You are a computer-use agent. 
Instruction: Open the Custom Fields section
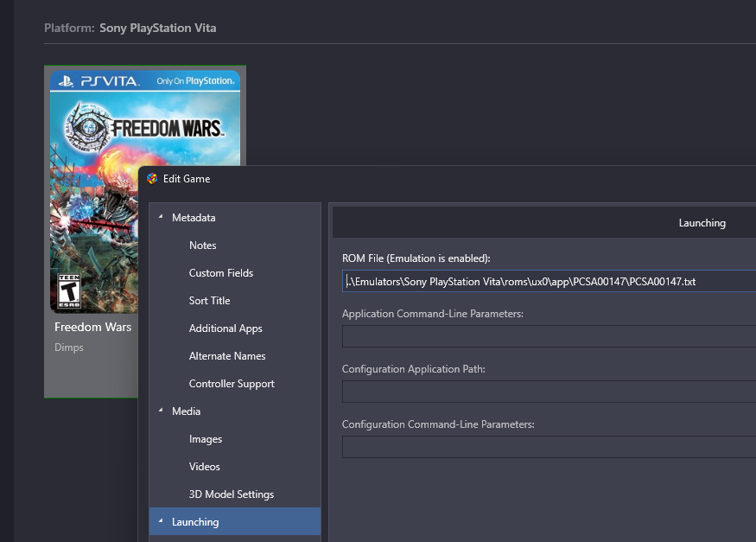point(221,273)
